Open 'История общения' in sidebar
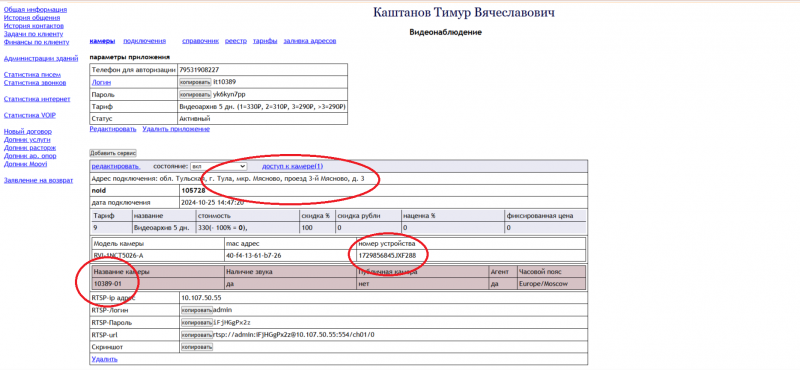 (32, 18)
